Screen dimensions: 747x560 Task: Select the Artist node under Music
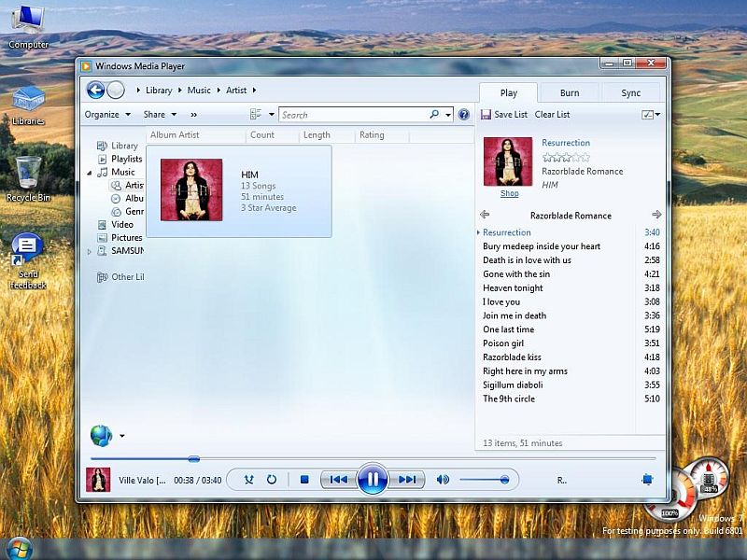point(127,185)
